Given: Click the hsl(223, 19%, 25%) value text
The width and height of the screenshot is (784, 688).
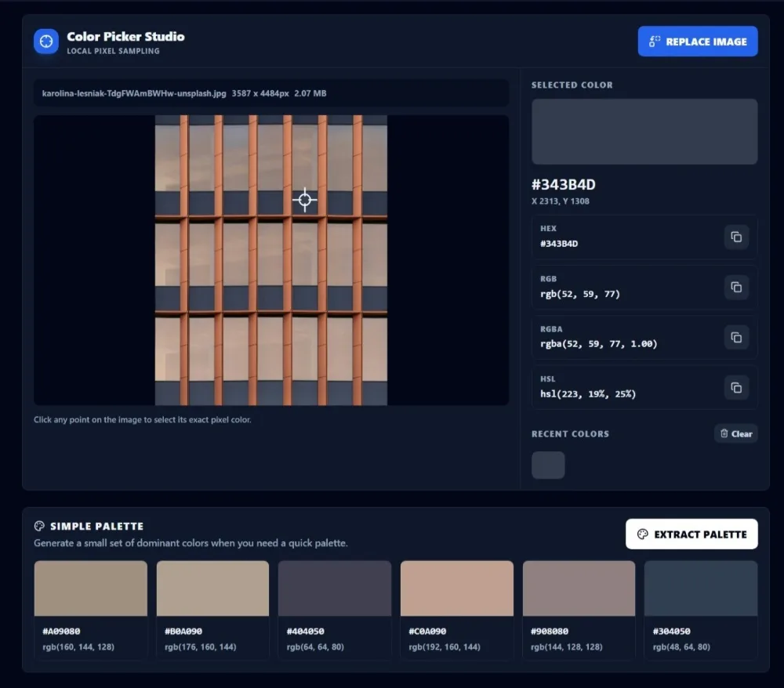Looking at the screenshot, I should 588,394.
